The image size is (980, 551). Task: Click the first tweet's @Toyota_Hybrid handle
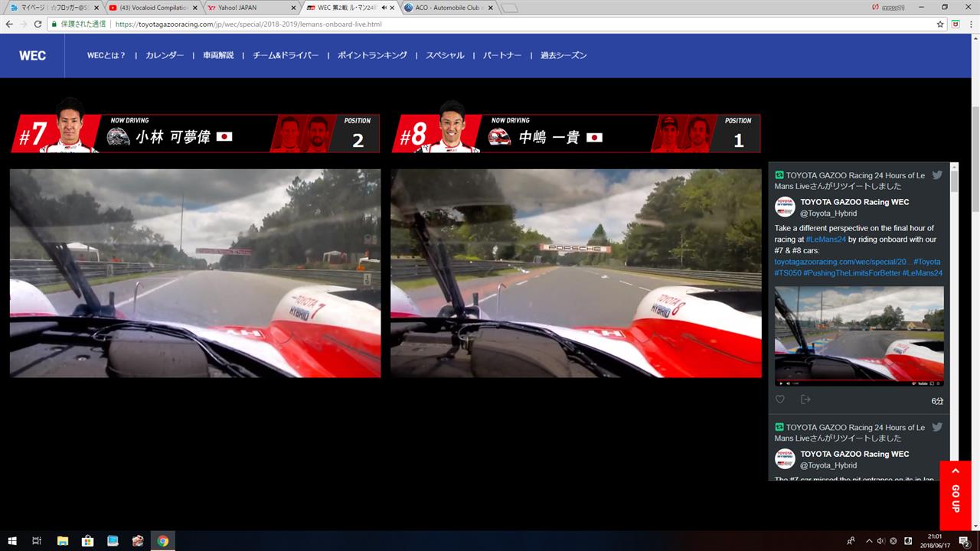(828, 214)
